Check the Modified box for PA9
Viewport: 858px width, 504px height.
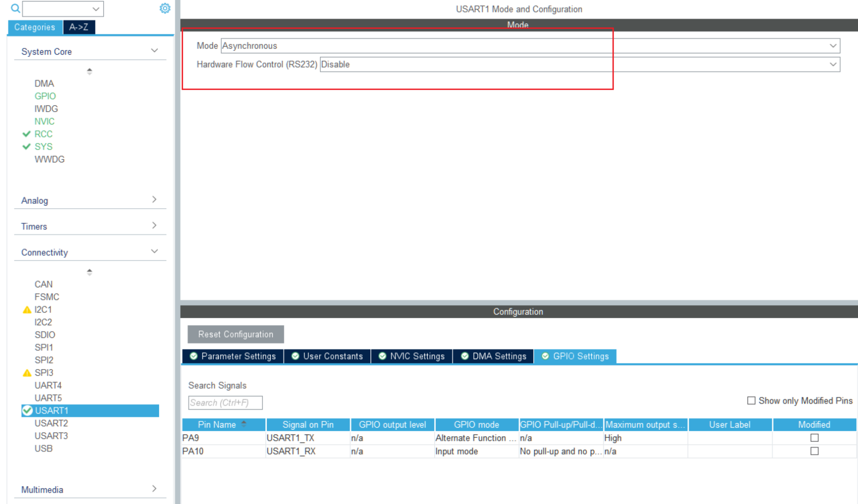tap(814, 438)
